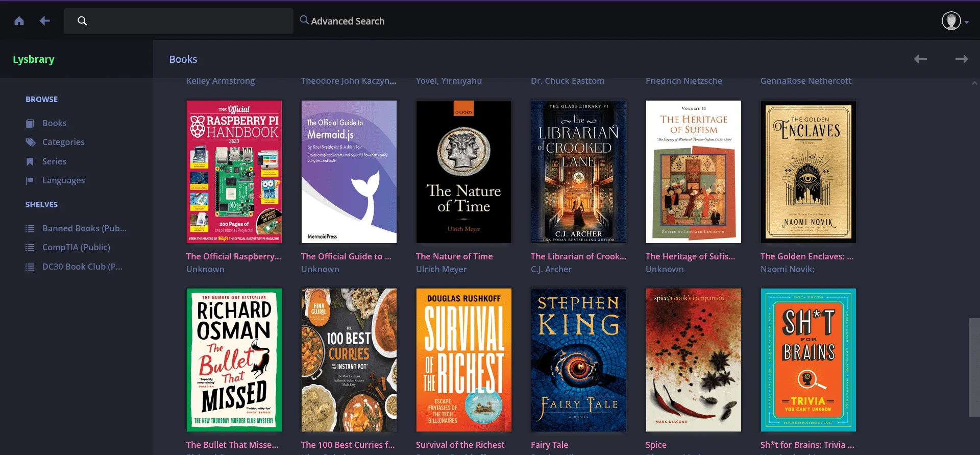Image resolution: width=980 pixels, height=455 pixels.
Task: Open The Heritage of Sufism cover
Action: pyautogui.click(x=694, y=172)
